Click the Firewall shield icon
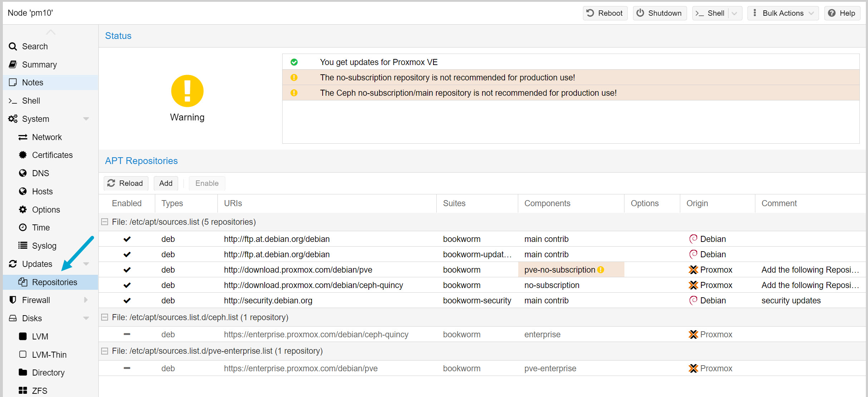The height and width of the screenshot is (397, 868). (13, 300)
